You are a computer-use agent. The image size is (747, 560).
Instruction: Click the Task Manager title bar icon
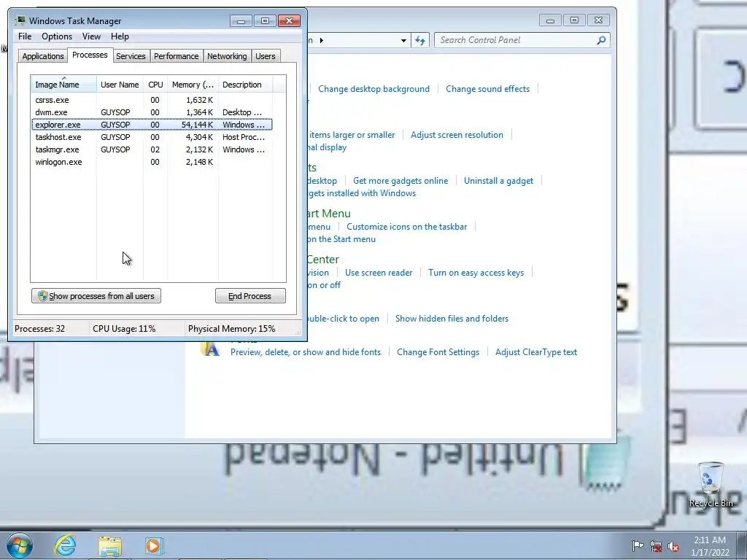coord(20,20)
